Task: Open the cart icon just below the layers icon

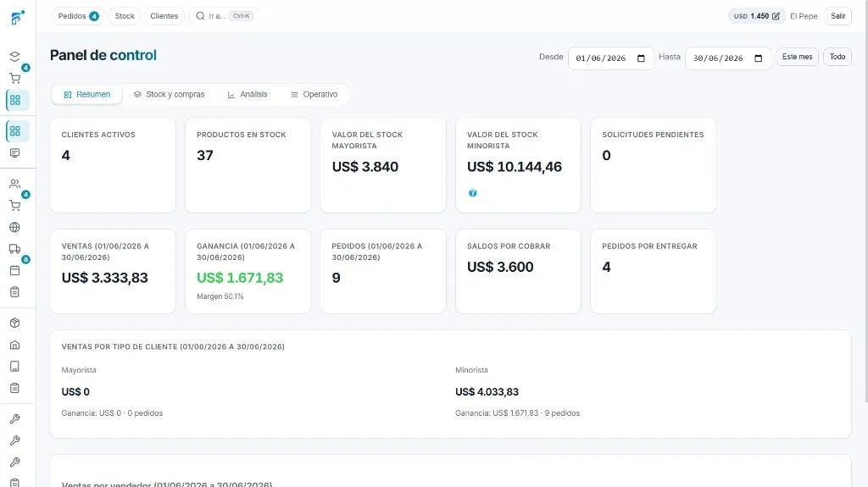Action: pos(15,78)
